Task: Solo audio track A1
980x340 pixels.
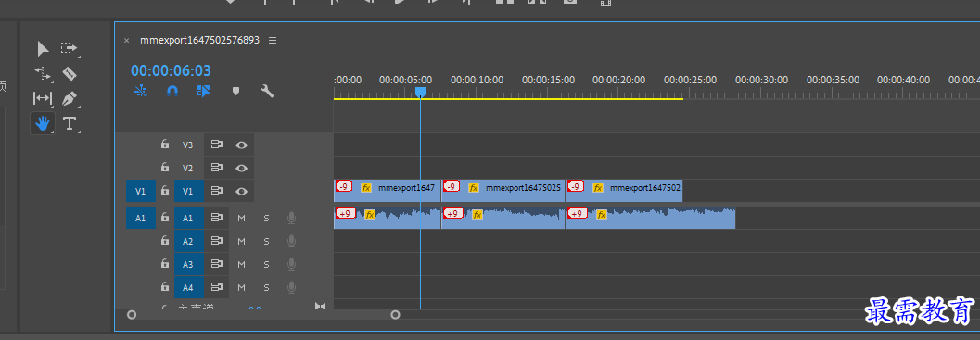Action: [266, 218]
